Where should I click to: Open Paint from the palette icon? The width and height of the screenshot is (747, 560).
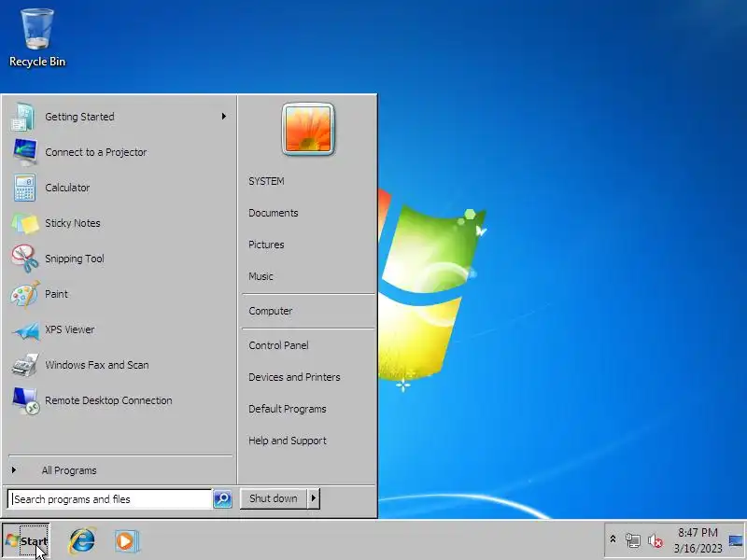[25, 294]
